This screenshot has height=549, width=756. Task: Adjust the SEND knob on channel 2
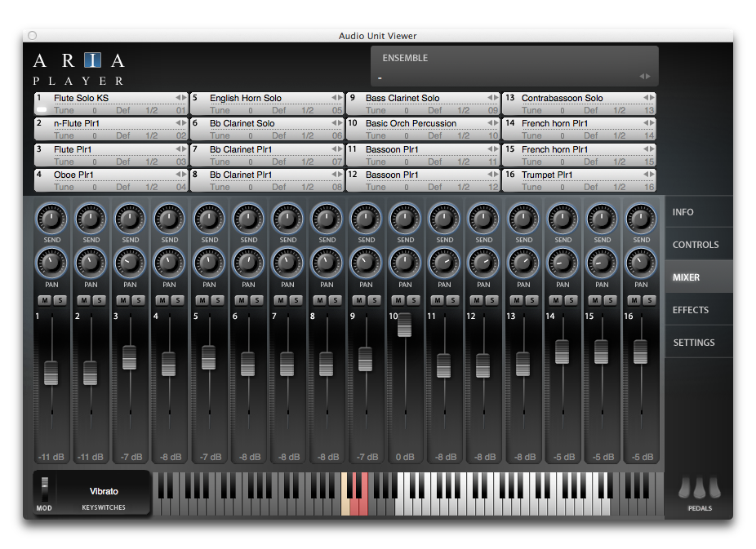pyautogui.click(x=91, y=219)
